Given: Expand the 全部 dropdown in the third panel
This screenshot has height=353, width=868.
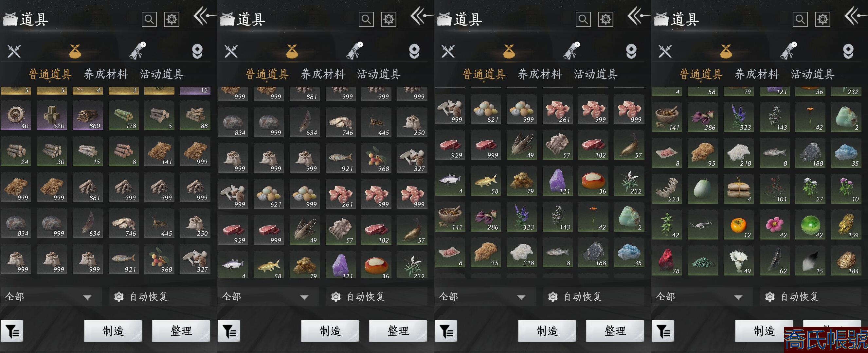Looking at the screenshot, I should 485,297.
